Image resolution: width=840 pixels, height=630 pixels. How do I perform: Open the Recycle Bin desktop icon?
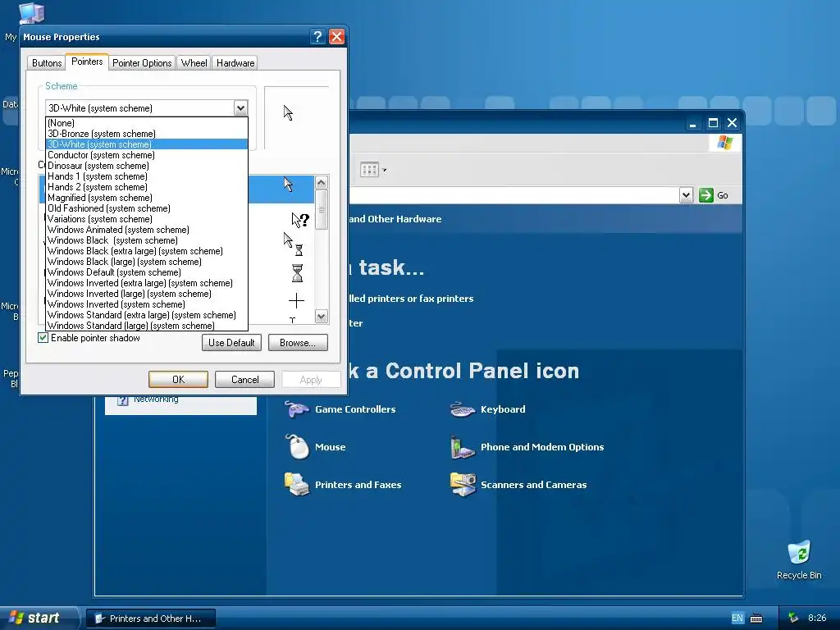[799, 559]
